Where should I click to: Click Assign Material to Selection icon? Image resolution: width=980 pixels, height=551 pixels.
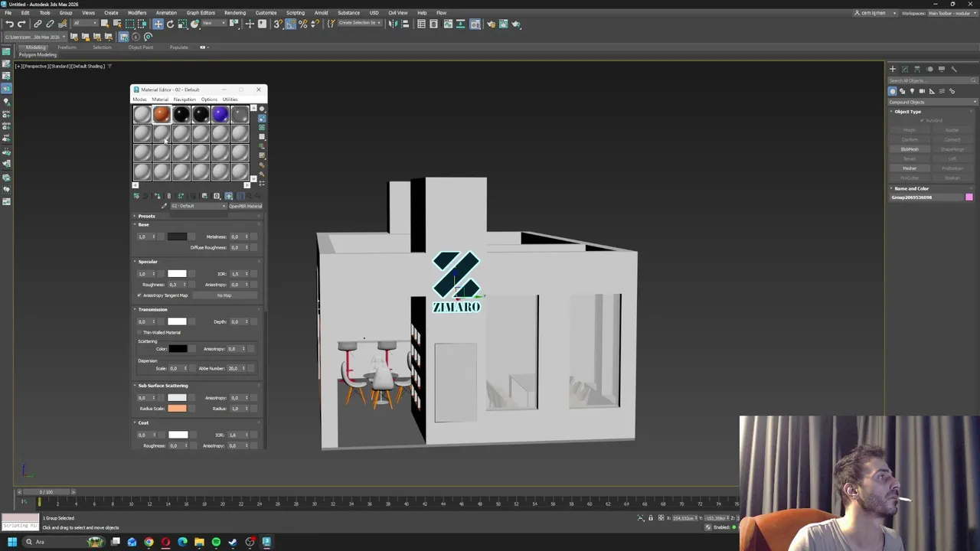click(x=158, y=196)
